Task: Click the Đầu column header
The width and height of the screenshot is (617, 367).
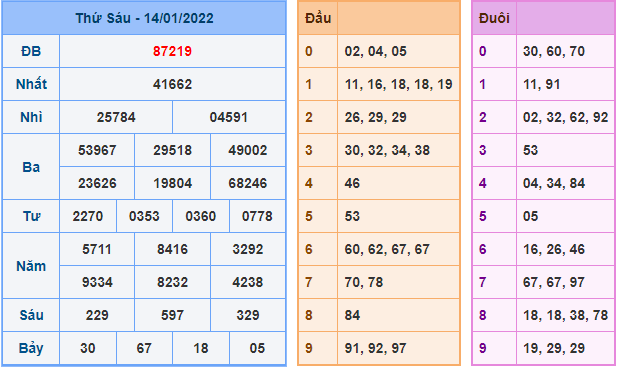Action: [x=318, y=18]
